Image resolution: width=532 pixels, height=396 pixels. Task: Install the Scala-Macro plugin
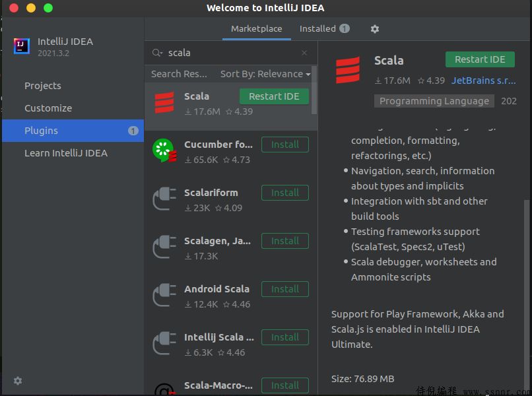click(285, 385)
